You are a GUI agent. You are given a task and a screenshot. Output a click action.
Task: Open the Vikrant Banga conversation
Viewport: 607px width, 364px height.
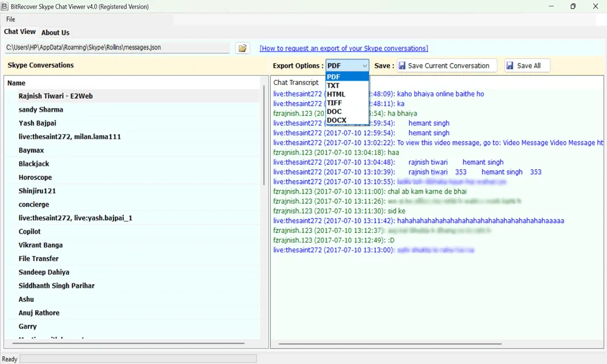pos(41,245)
